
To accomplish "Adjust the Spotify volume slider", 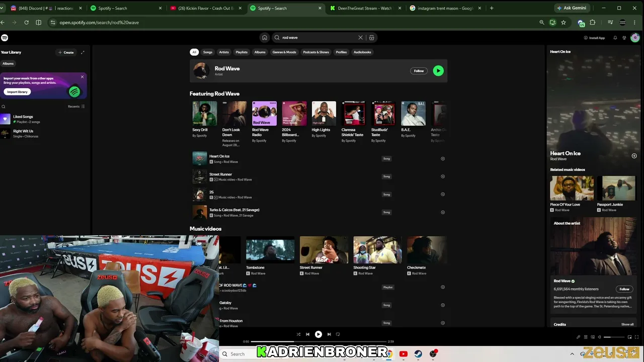I will click(x=614, y=337).
